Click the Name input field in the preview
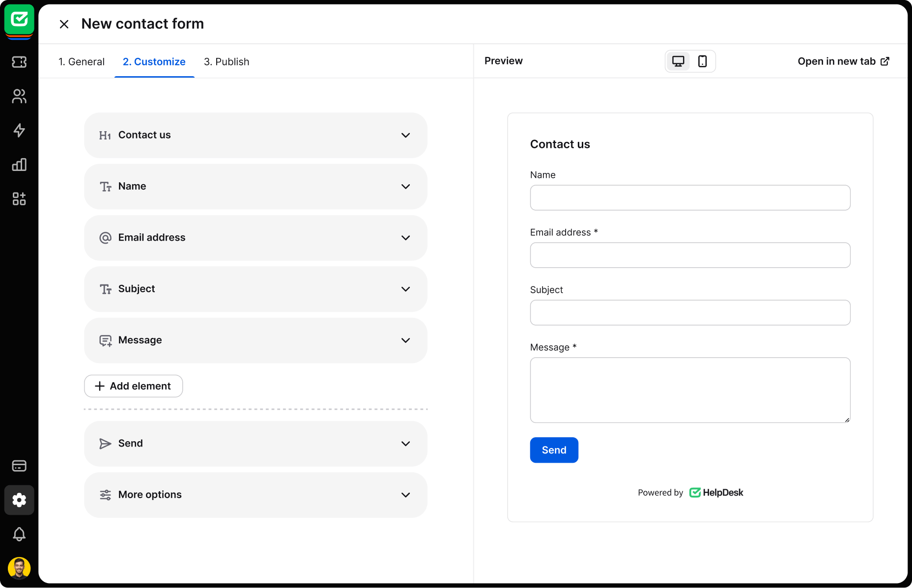This screenshot has height=588, width=912. click(690, 197)
